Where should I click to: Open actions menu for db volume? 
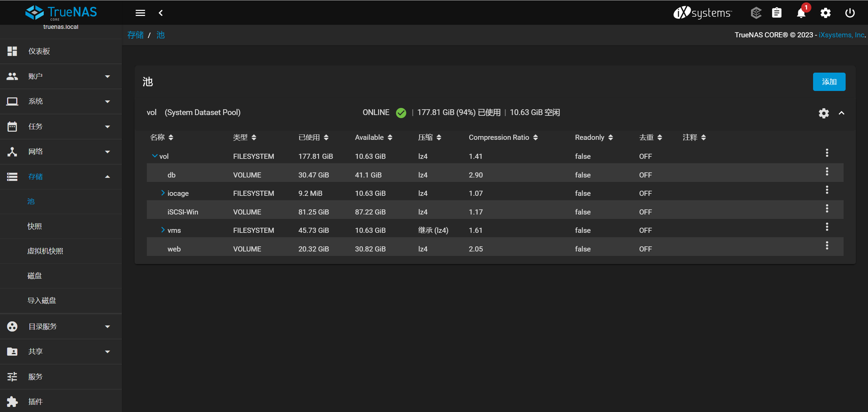[x=827, y=171]
